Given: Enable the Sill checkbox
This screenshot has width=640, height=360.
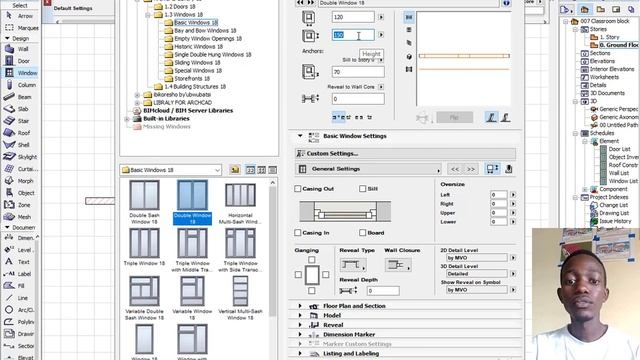Looking at the screenshot, I should pos(362,189).
